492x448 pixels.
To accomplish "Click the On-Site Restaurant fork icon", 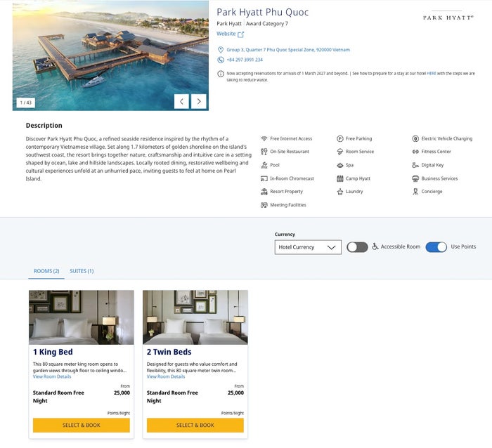I will pos(264,152).
